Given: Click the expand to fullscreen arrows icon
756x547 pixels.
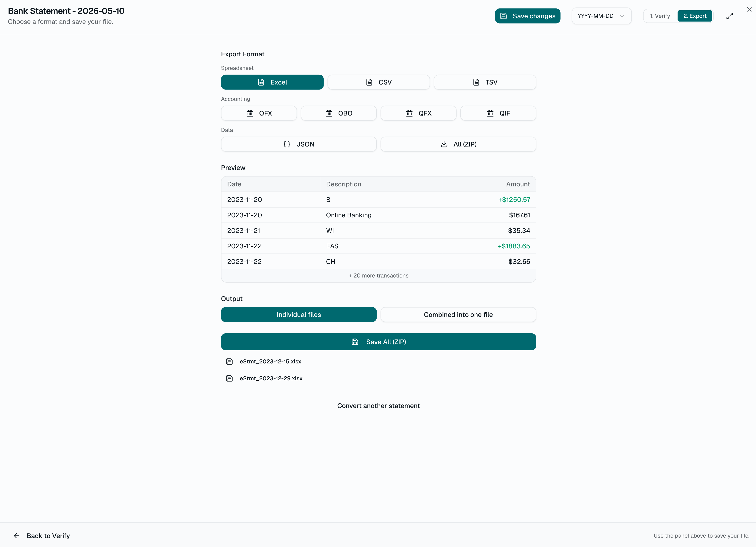Looking at the screenshot, I should 730,16.
